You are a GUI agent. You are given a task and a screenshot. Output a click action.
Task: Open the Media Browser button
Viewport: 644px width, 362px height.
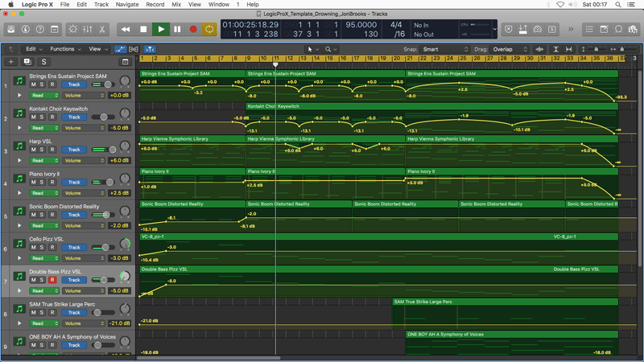pos(633,29)
